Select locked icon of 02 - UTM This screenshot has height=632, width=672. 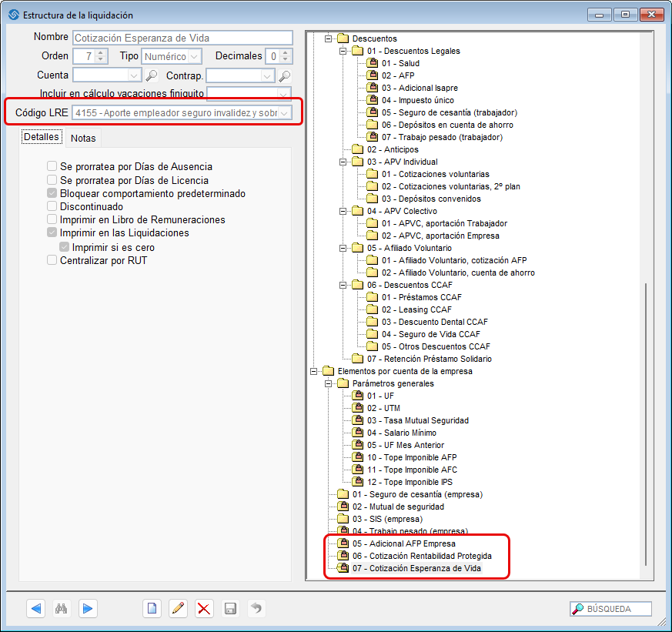coord(357,408)
